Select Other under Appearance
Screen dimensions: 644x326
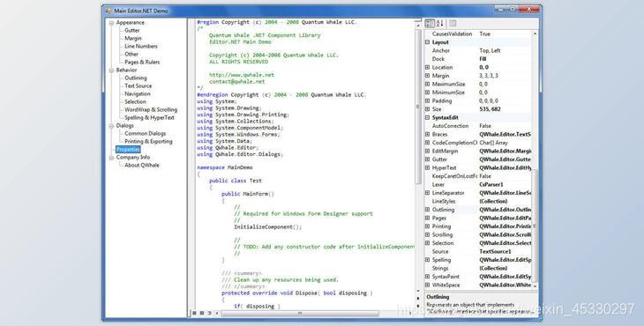coord(131,54)
